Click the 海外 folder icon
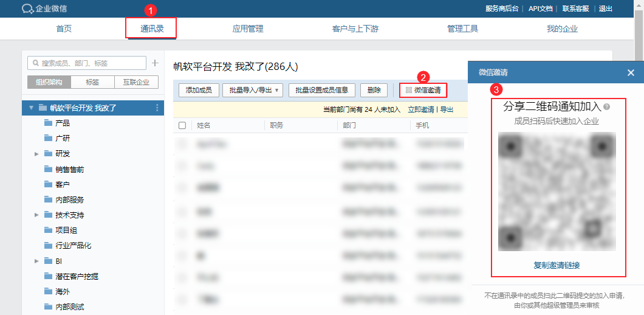 click(x=47, y=291)
